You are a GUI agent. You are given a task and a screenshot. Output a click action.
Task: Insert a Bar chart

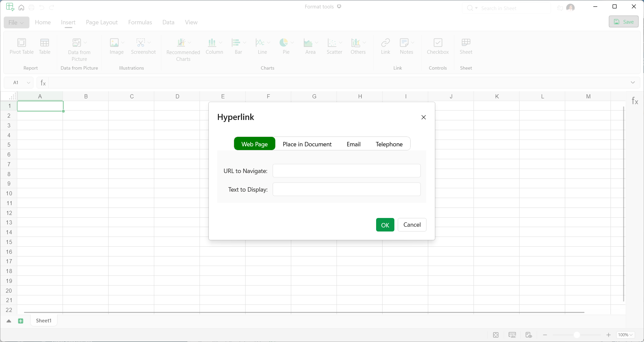(236, 43)
